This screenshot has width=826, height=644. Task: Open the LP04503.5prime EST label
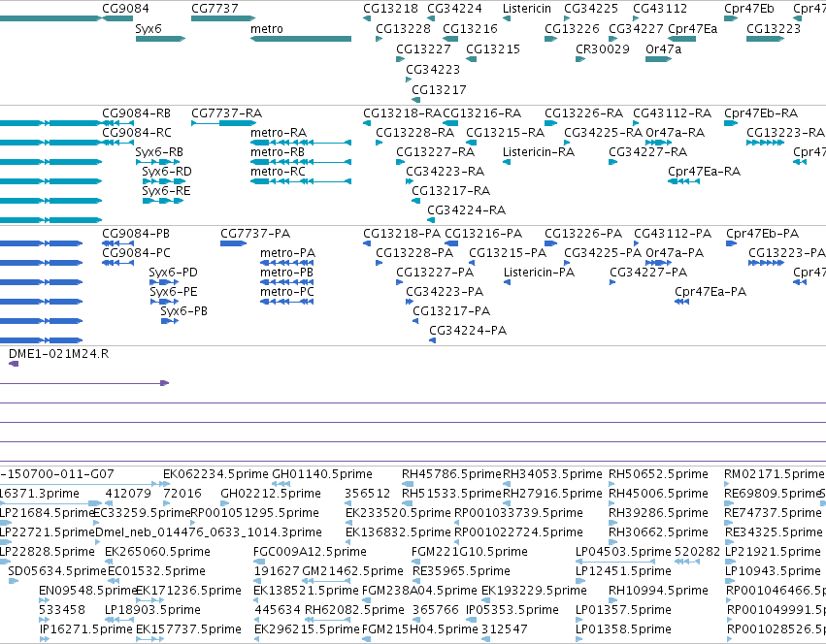[x=624, y=552]
